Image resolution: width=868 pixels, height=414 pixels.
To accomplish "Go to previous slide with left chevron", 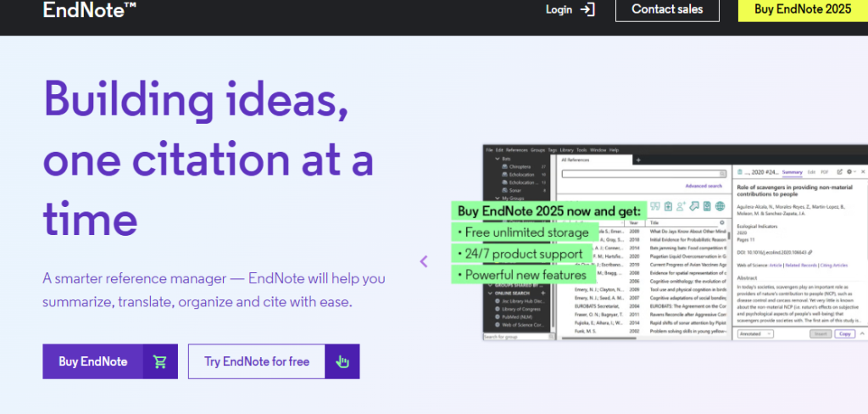I will [x=424, y=261].
